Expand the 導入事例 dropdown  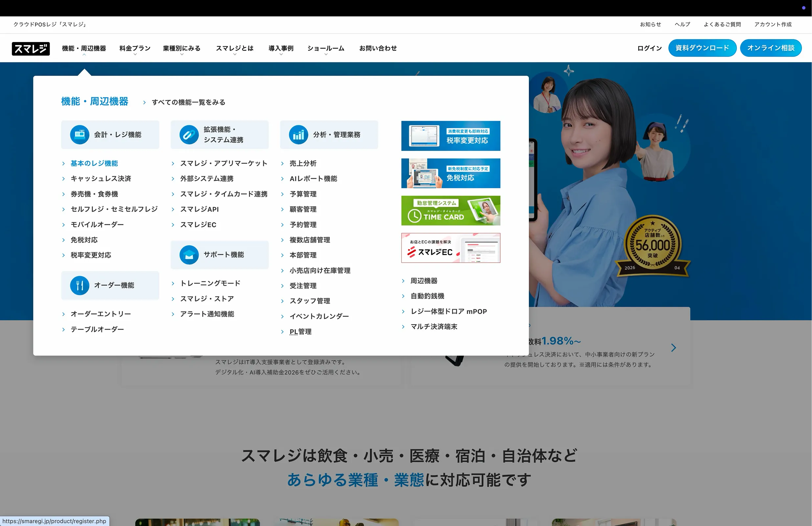click(x=281, y=49)
